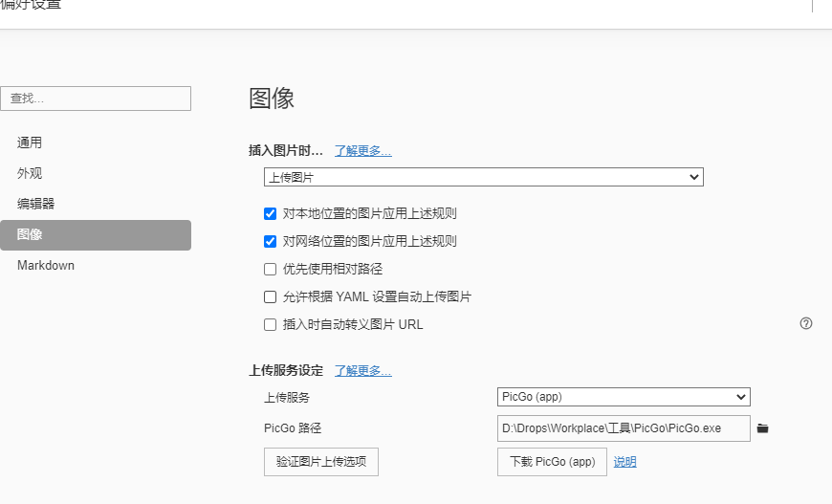Open 了解更多 link beside 上传服务设定
Viewport: 832px width, 504px height.
[x=362, y=371]
